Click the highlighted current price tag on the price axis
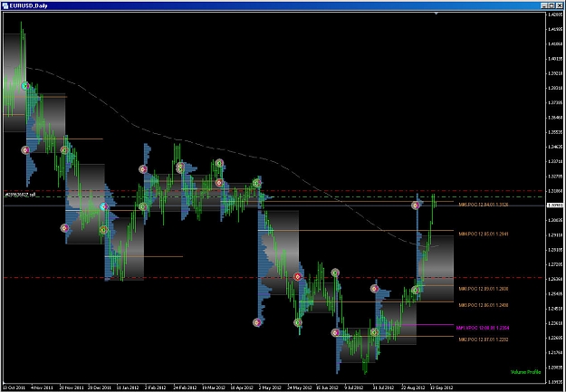Image resolution: width=566 pixels, height=392 pixels. pos(554,205)
